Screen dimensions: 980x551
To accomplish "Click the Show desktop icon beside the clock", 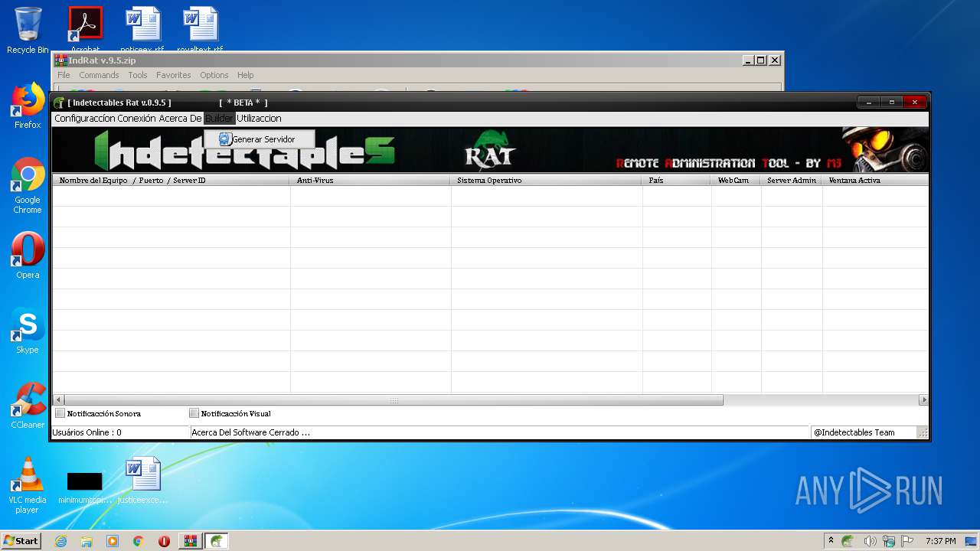I will [x=971, y=541].
